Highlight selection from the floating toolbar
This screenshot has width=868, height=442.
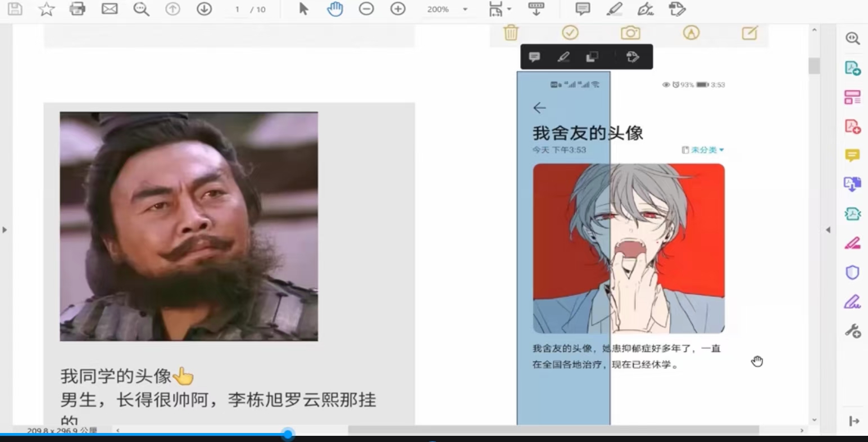(563, 57)
